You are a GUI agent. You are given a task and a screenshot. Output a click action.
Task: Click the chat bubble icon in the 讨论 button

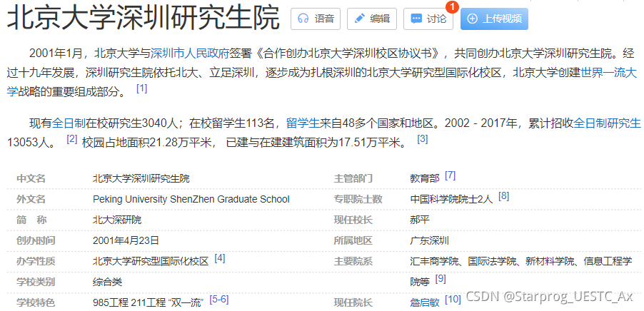point(416,19)
